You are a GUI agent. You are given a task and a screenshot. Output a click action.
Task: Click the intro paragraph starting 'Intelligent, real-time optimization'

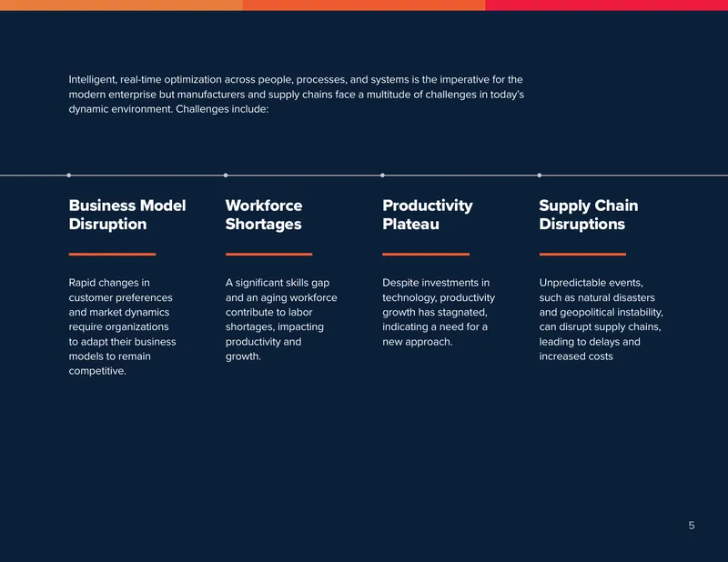tap(297, 95)
